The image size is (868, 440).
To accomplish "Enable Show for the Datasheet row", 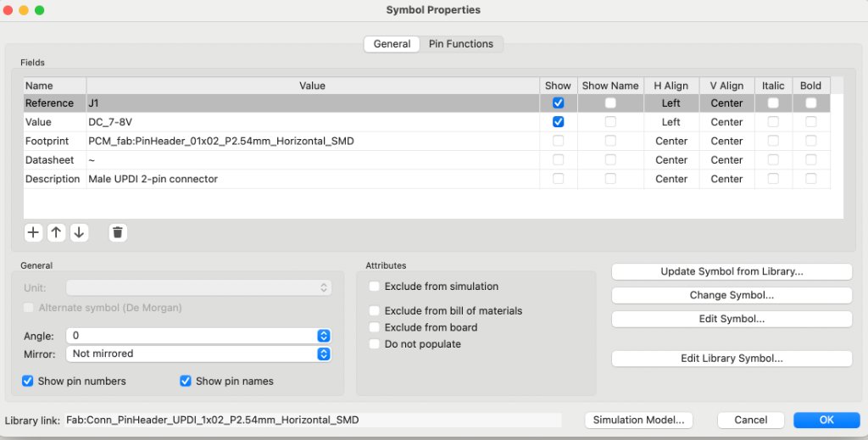I will pos(558,159).
